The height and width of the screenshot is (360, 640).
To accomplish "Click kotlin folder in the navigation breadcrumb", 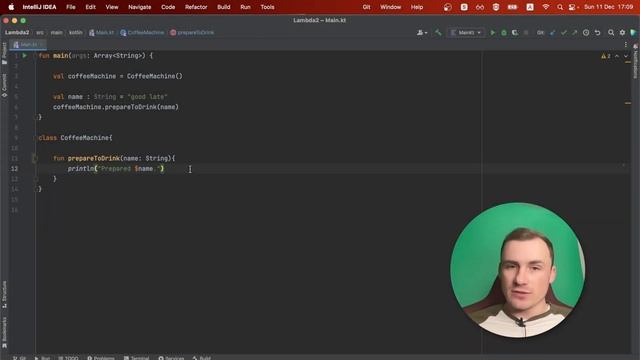I will (x=76, y=33).
